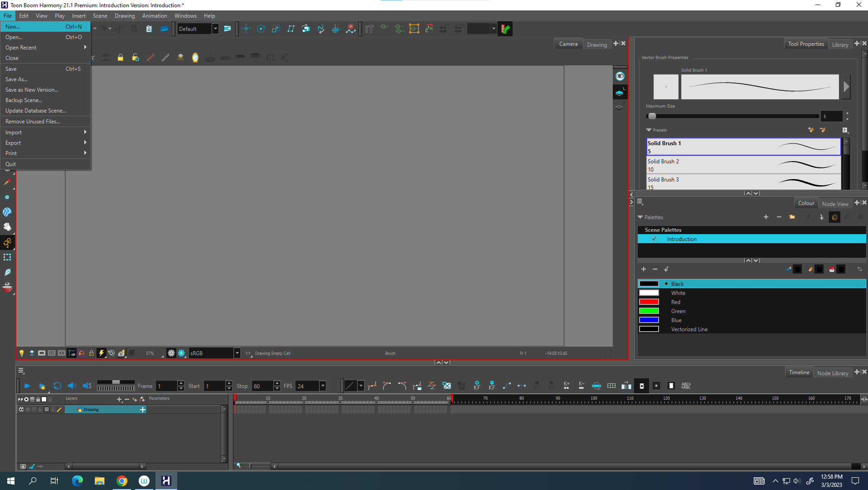Click the add palette plus icon
Screen dimensions: 868x490
(766, 217)
